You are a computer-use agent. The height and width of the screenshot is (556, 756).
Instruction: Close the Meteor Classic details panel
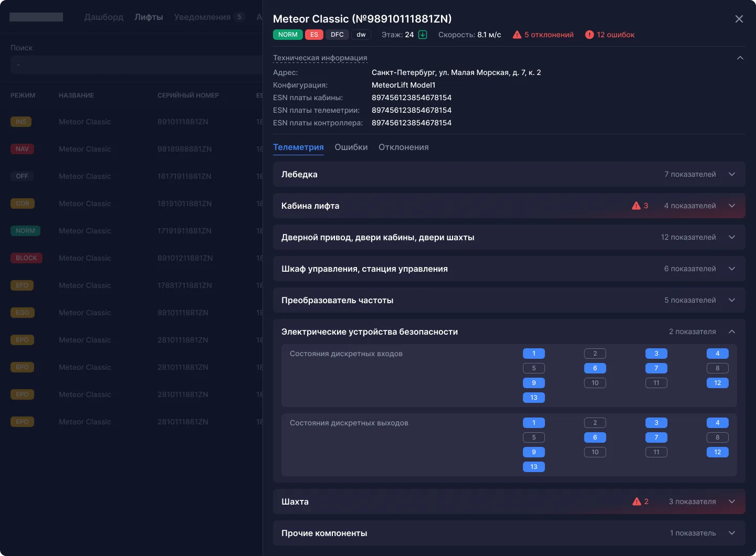739,19
